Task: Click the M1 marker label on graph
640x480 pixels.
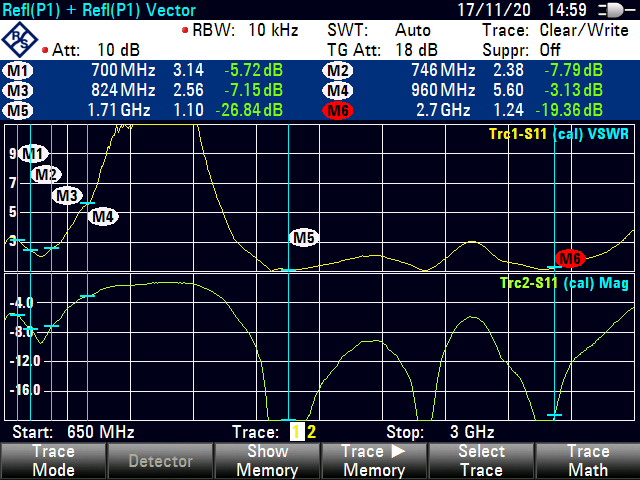Action: [x=34, y=153]
